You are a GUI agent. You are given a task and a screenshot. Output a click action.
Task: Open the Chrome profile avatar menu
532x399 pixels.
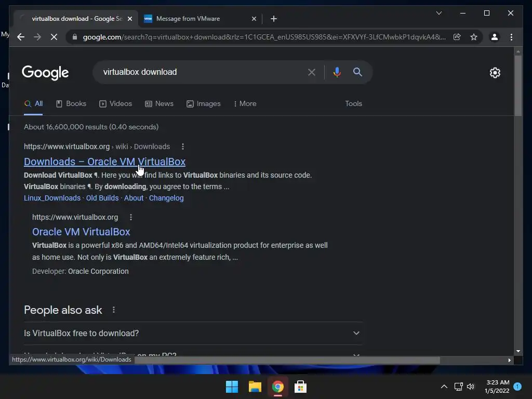pos(495,37)
